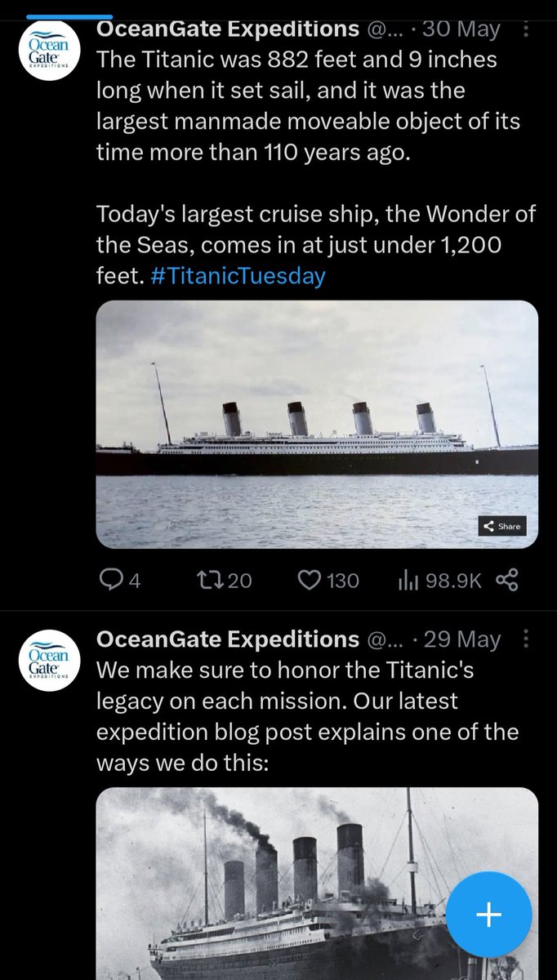Image resolution: width=557 pixels, height=980 pixels.
Task: Compose a new tweet with plus button
Action: pyautogui.click(x=488, y=915)
